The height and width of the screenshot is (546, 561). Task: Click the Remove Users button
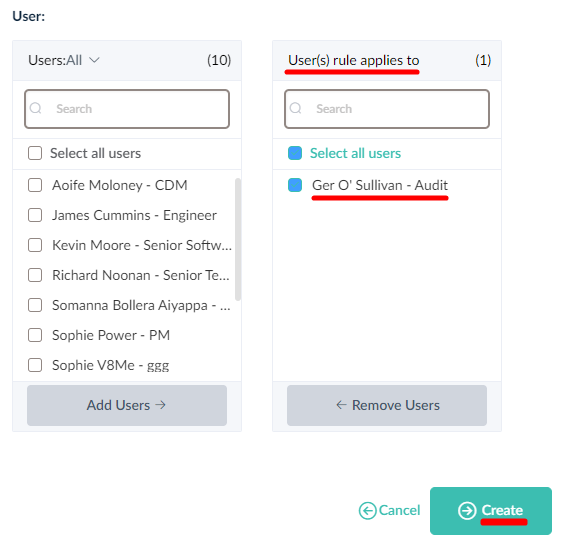[387, 405]
